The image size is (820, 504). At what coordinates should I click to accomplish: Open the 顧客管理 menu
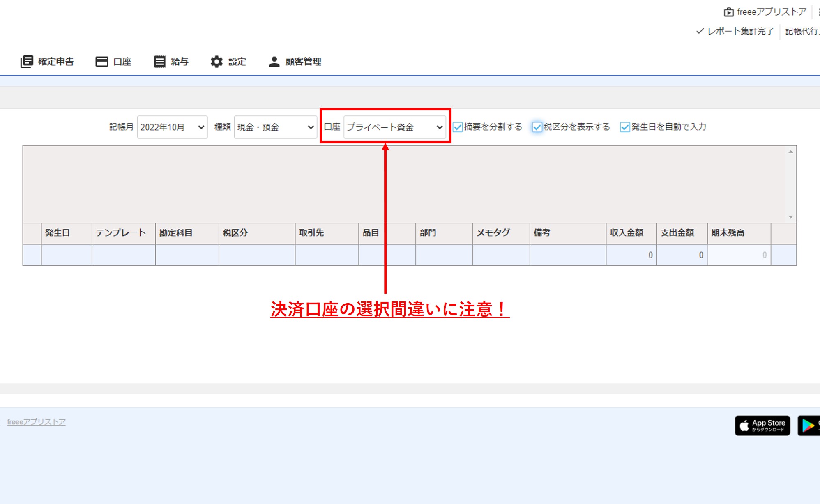(x=295, y=62)
